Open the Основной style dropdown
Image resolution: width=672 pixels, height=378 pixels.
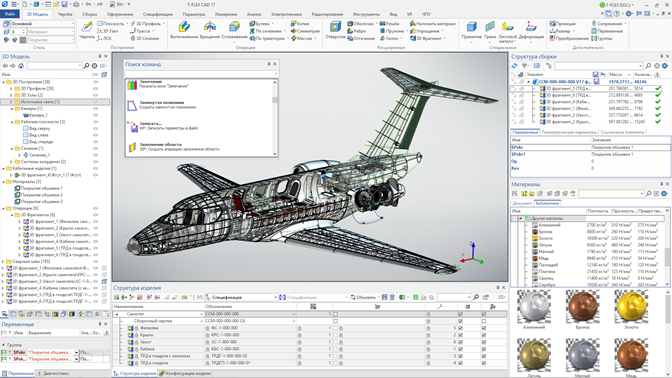coord(73,24)
